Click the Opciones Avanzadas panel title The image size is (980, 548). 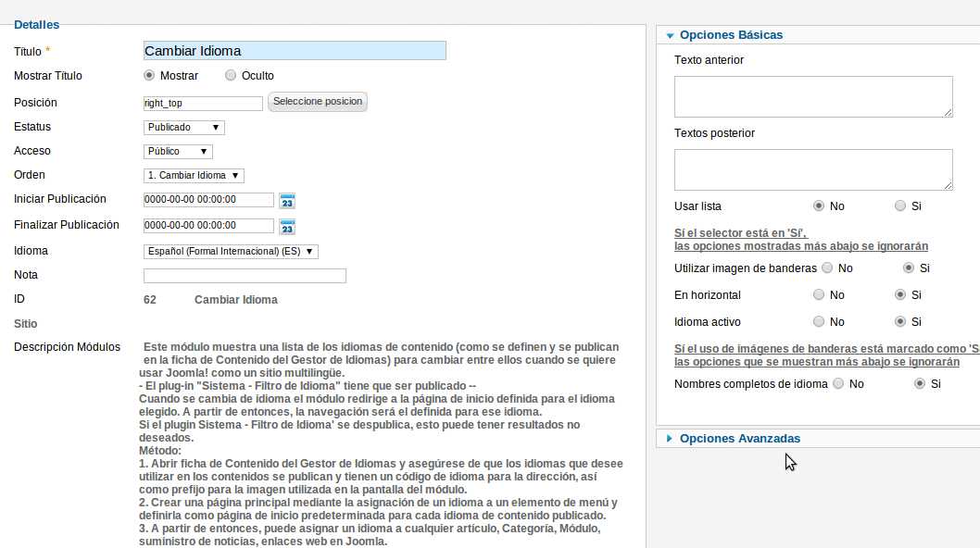tap(739, 439)
